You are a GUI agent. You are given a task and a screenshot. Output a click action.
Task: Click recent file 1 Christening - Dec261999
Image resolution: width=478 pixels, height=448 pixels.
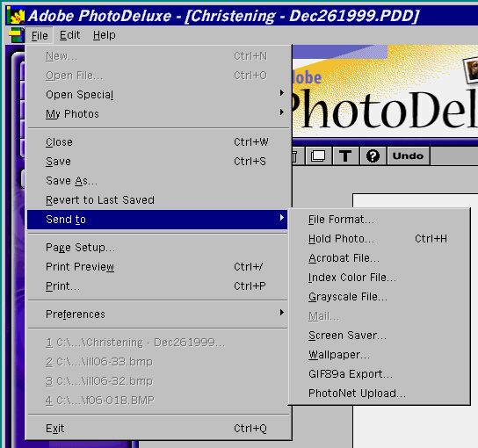157,343
